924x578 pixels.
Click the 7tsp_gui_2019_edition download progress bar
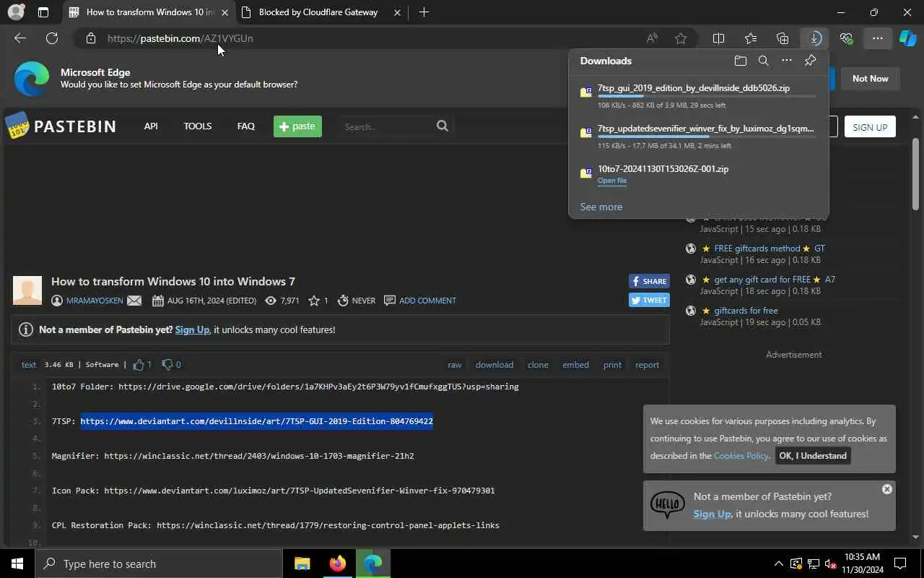click(707, 96)
